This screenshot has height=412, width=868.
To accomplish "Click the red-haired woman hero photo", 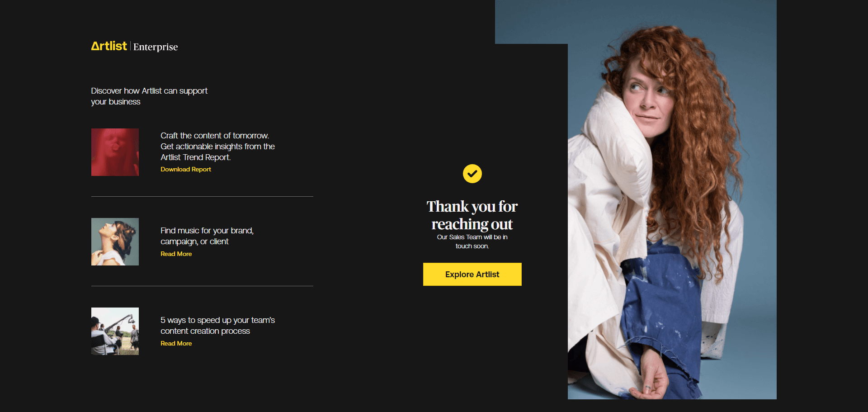I will [672, 199].
